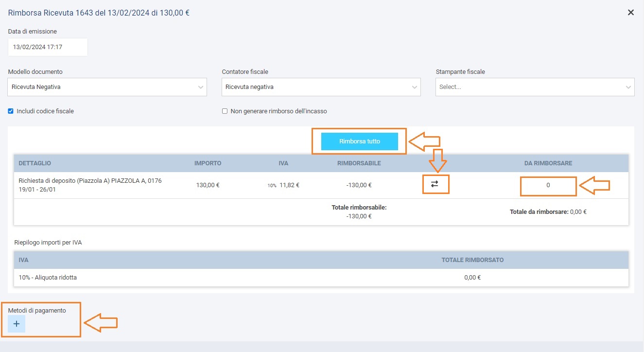This screenshot has height=352, width=644.
Task: Expand the Contatore fiscale dropdown
Action: (321, 87)
